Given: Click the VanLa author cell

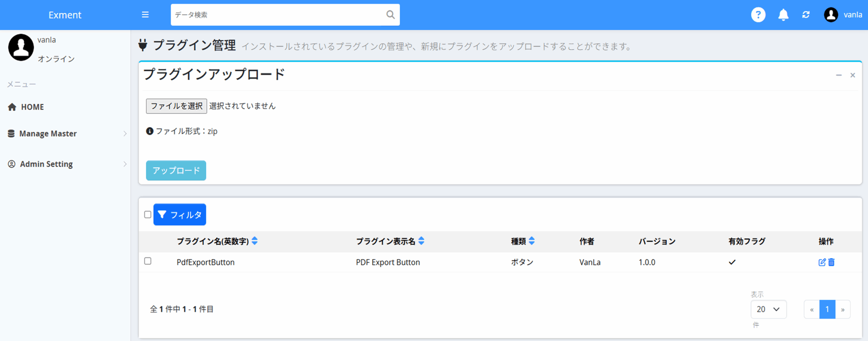Looking at the screenshot, I should [590, 262].
